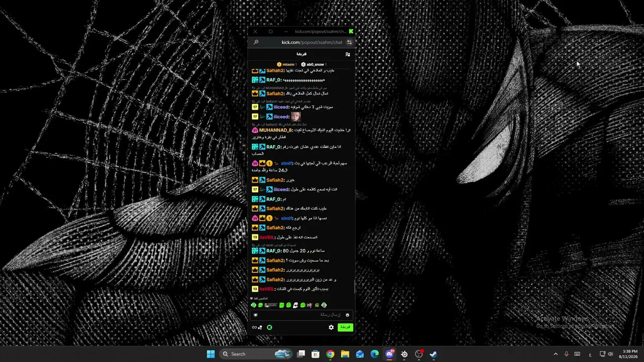The width and height of the screenshot is (644, 362).
Task: Open the Windows Start menu
Action: [211, 354]
